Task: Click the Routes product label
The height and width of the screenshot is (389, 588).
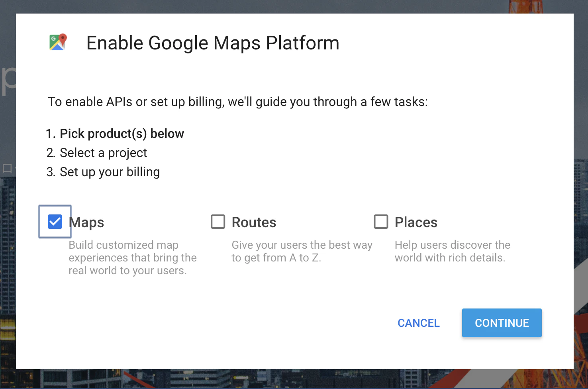Action: click(x=254, y=222)
